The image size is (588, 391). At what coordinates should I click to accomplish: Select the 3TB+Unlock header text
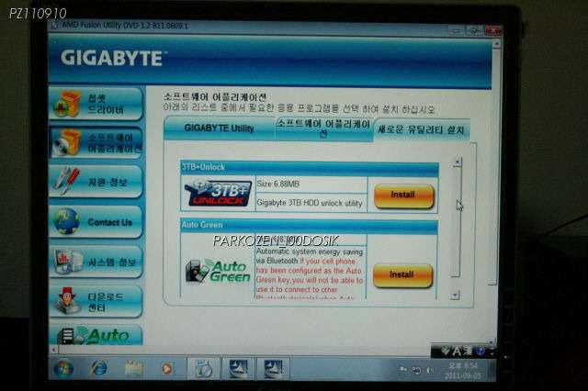[203, 167]
